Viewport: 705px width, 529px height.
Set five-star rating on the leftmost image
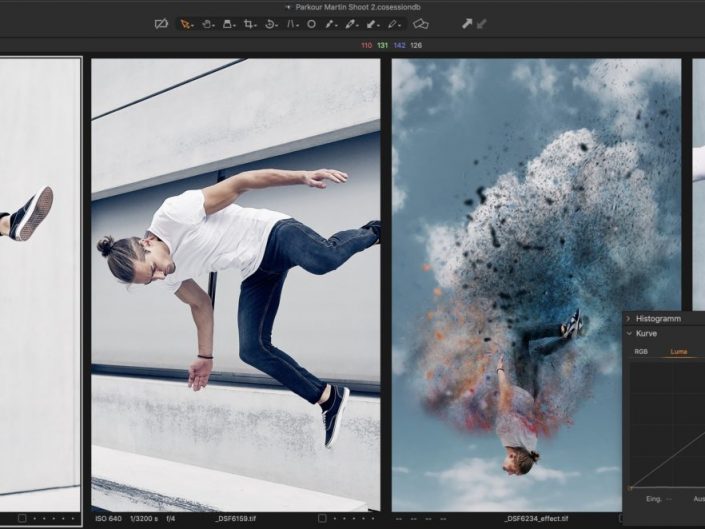(x=73, y=519)
